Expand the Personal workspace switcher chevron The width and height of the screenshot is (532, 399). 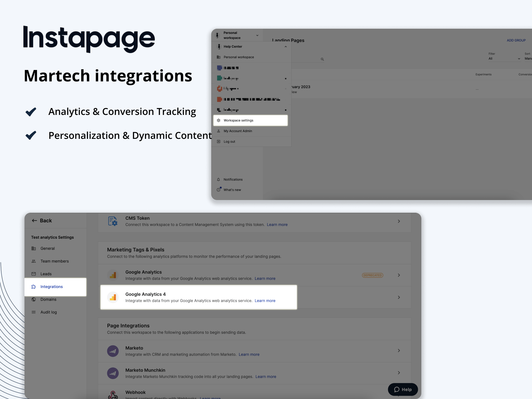coord(257,35)
